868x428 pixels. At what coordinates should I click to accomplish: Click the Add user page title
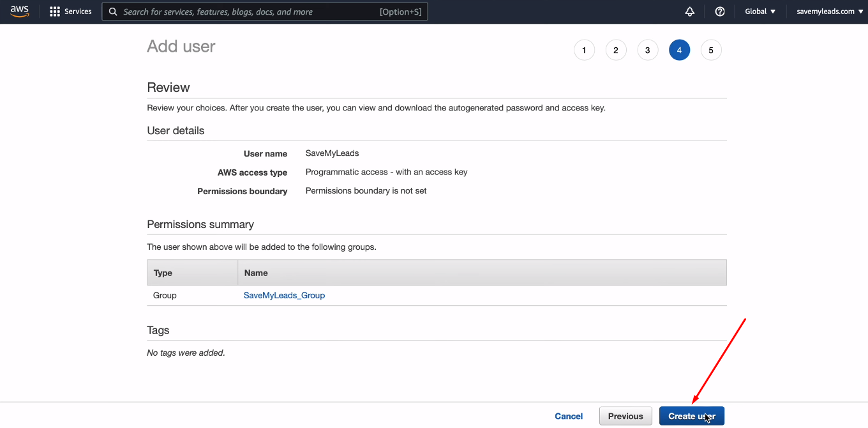pyautogui.click(x=181, y=46)
